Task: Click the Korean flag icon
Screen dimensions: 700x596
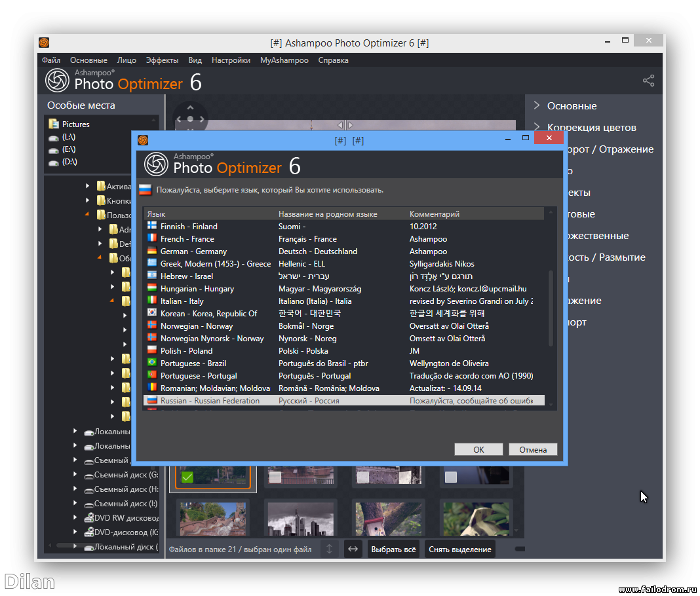Action: [152, 312]
